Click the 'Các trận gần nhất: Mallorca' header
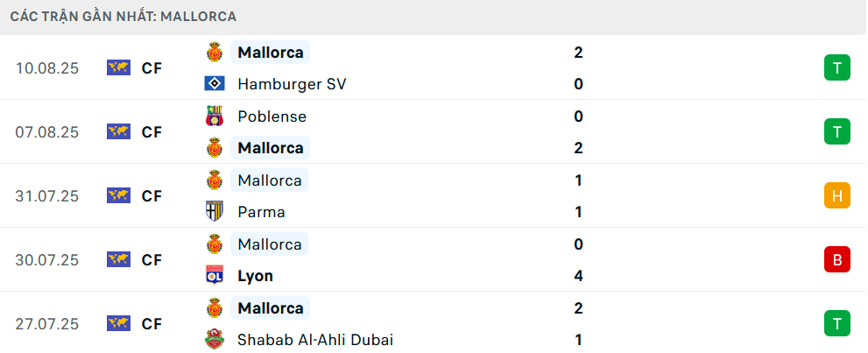This screenshot has height=353, width=868. pos(123,17)
